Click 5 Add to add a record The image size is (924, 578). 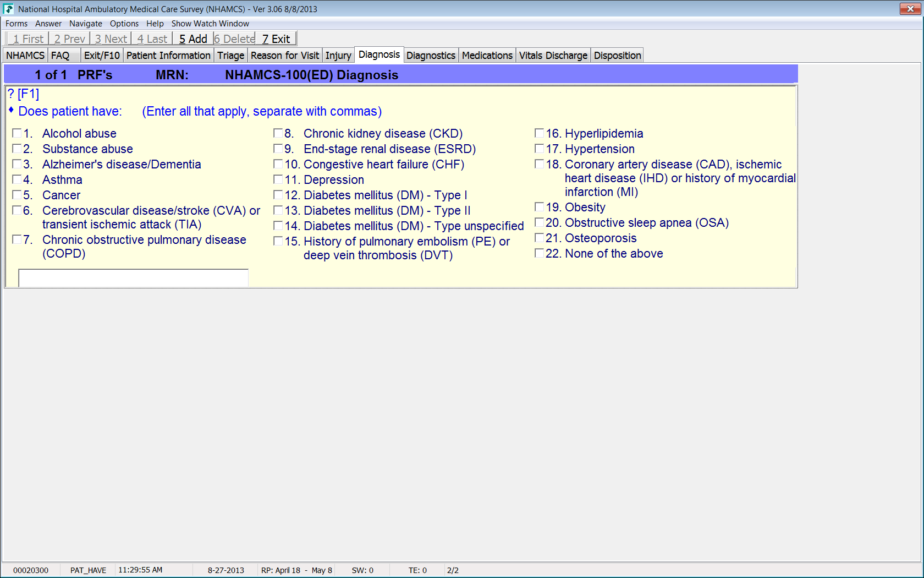(193, 39)
